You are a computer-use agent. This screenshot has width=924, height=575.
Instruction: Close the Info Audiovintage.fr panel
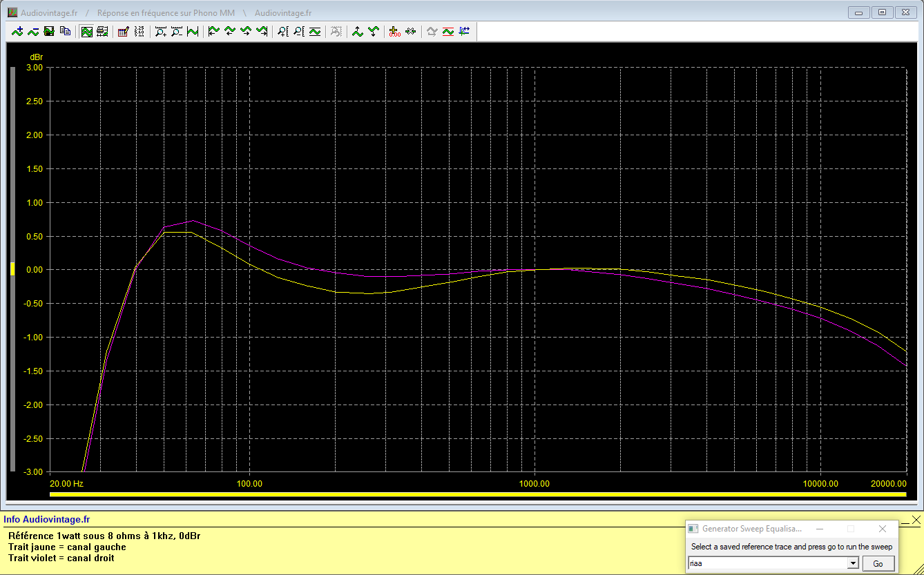point(916,519)
